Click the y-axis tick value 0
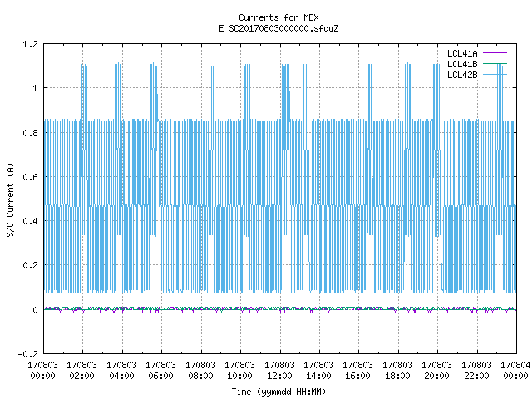This screenshot has height=399, width=532. 35,310
